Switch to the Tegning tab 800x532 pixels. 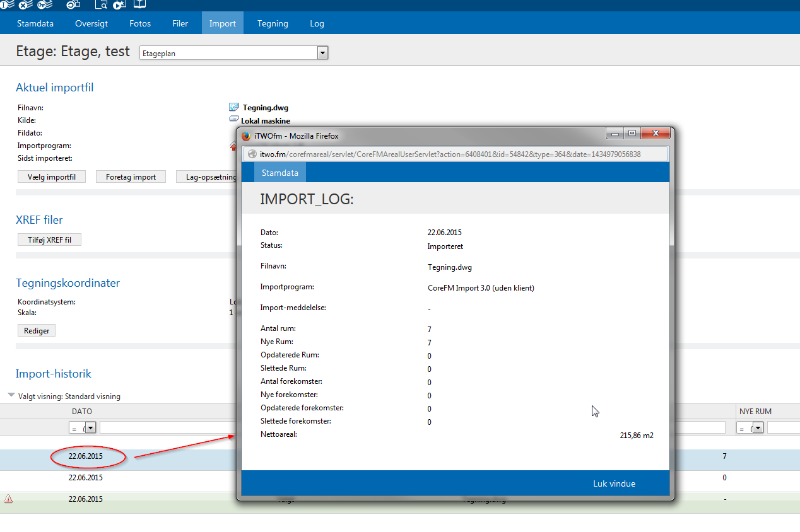(x=273, y=23)
